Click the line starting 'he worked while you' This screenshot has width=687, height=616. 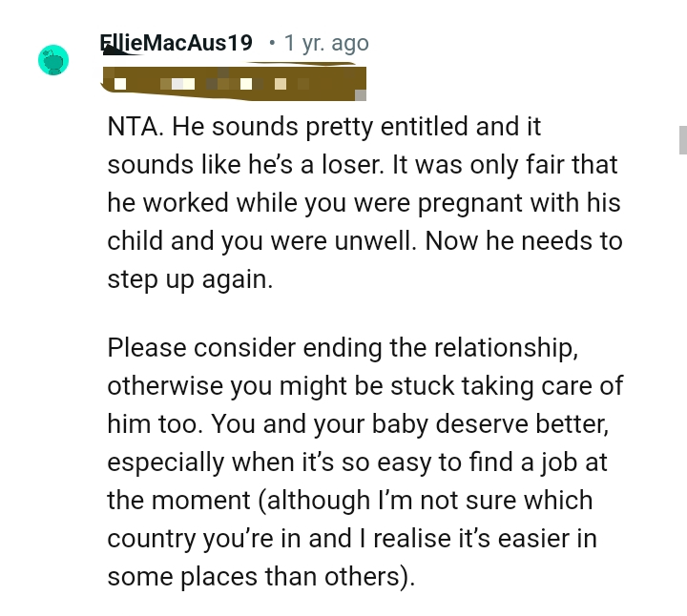364,203
